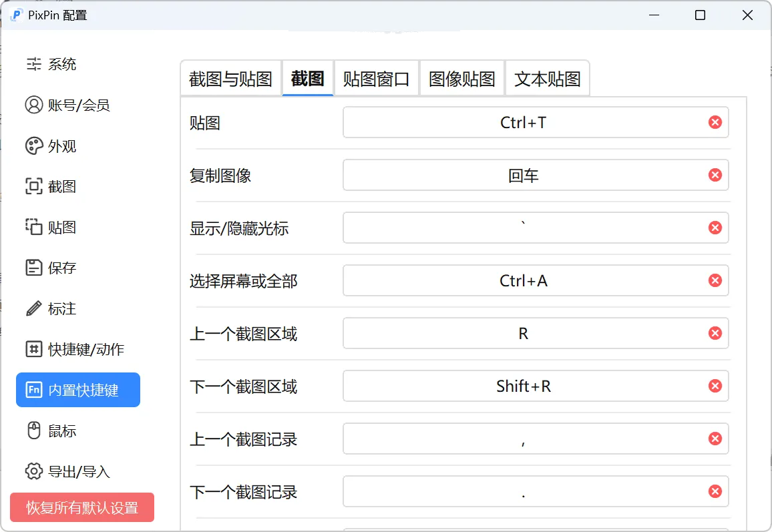The height and width of the screenshot is (532, 772).
Task: Open the 系统 settings section
Action: (x=60, y=64)
